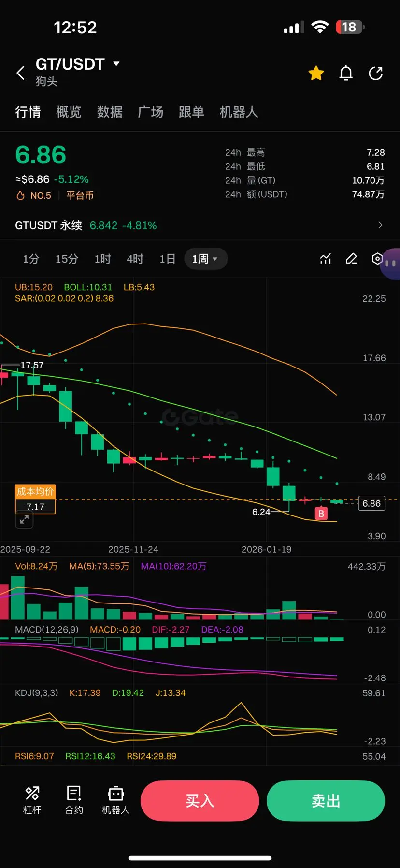Tap the 24h 最低 value 6.81
The image size is (400, 868).
376,166
